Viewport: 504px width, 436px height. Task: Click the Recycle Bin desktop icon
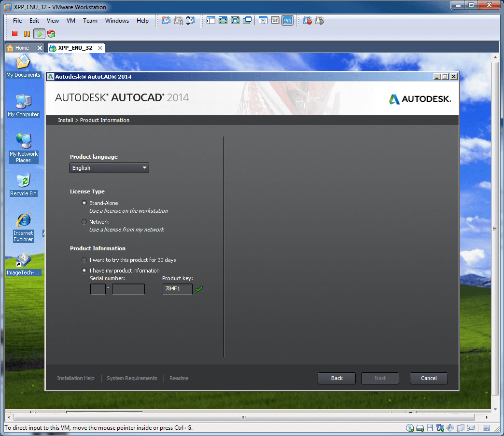pos(23,185)
